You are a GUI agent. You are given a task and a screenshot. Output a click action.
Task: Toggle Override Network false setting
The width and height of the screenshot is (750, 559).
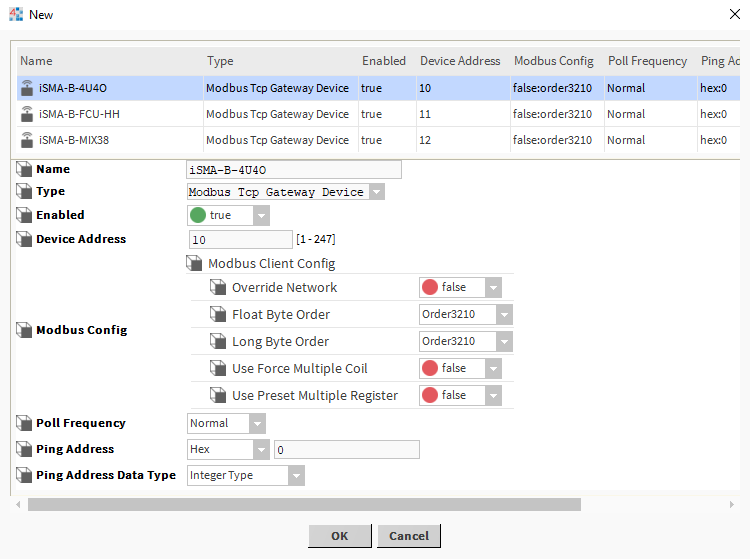coord(460,288)
